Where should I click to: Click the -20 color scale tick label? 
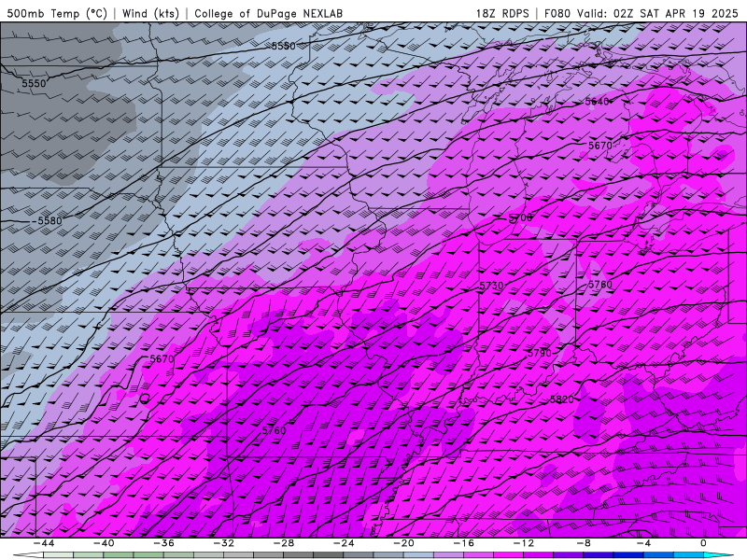tap(404, 543)
